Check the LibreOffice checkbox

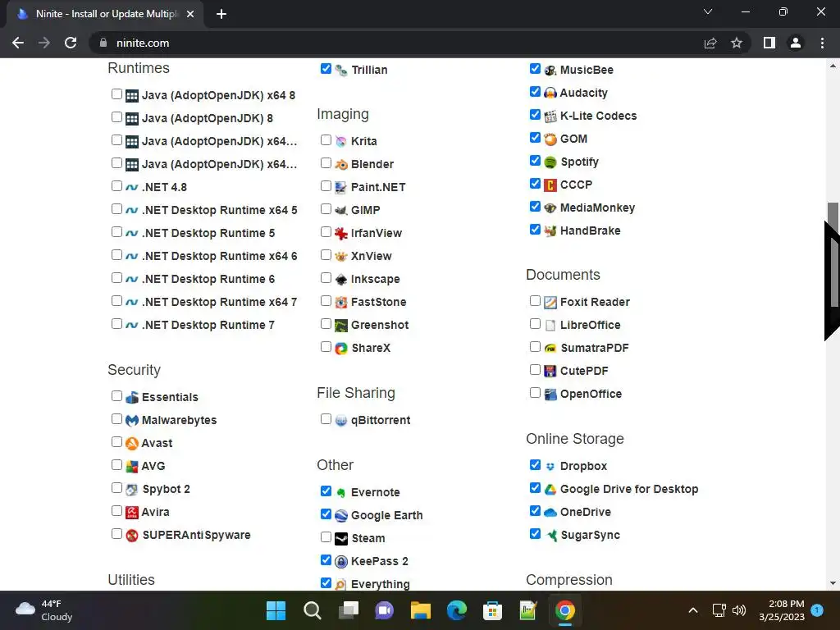click(x=535, y=323)
